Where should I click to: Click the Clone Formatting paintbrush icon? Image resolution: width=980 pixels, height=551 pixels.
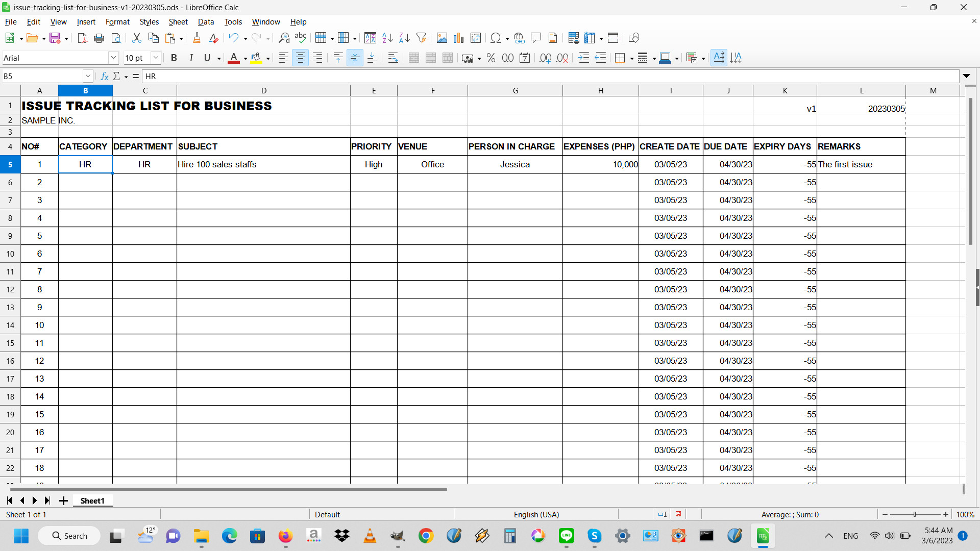pos(197,38)
